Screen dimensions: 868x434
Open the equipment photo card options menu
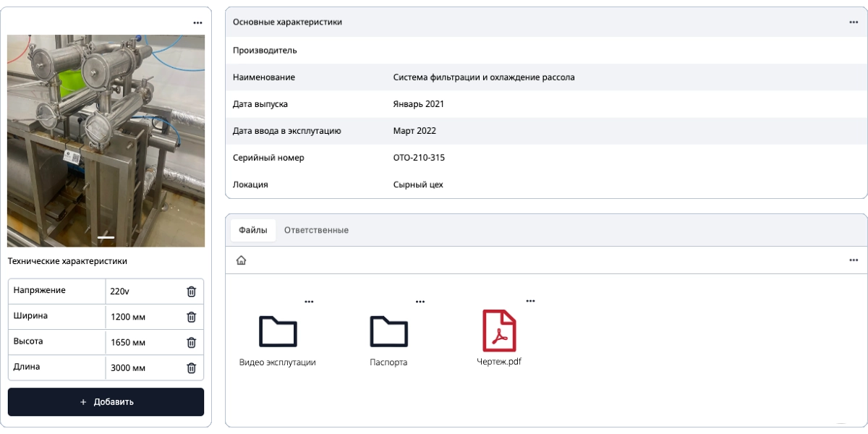(197, 23)
